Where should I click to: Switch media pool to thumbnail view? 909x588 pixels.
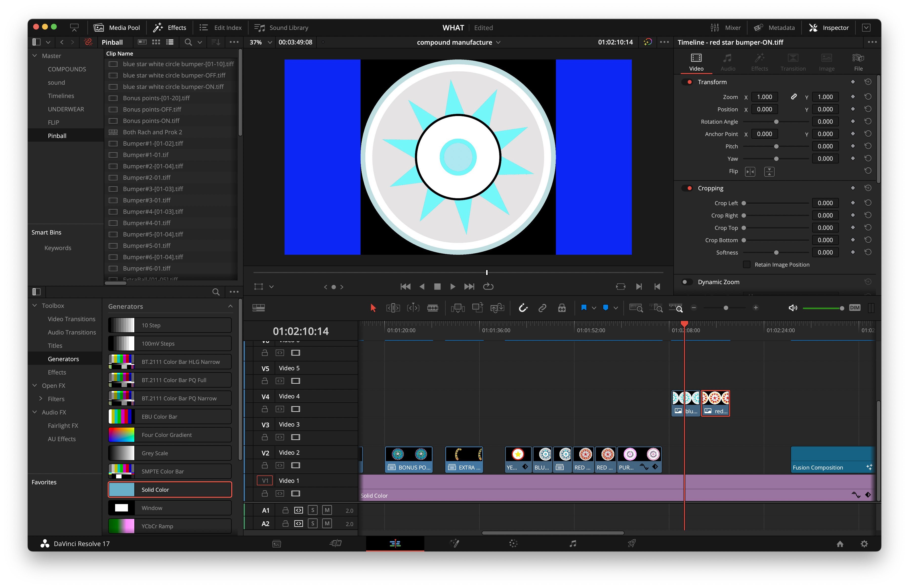[x=156, y=42]
